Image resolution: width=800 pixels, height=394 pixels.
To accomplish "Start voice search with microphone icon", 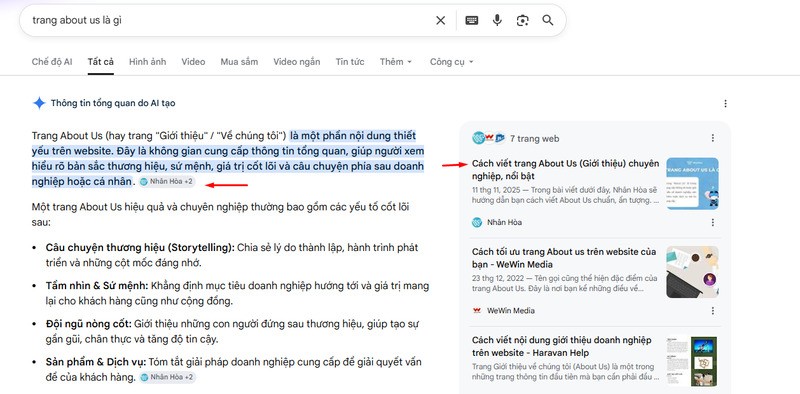I will pos(497,20).
